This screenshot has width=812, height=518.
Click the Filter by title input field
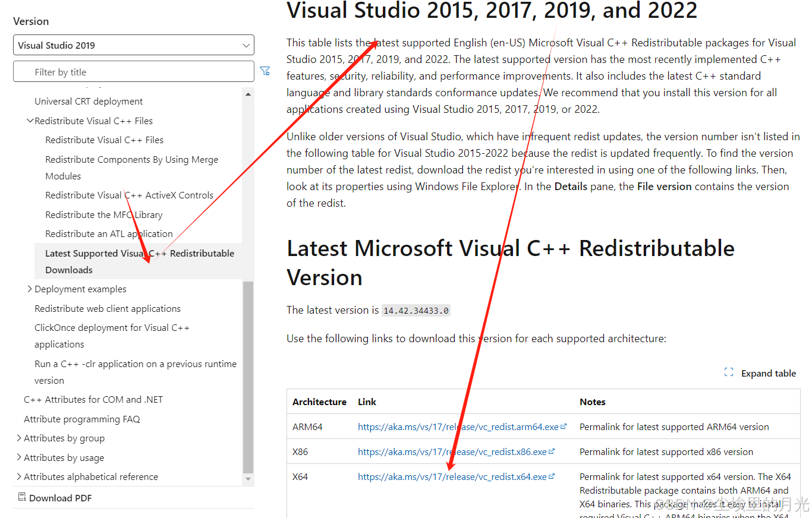(134, 72)
